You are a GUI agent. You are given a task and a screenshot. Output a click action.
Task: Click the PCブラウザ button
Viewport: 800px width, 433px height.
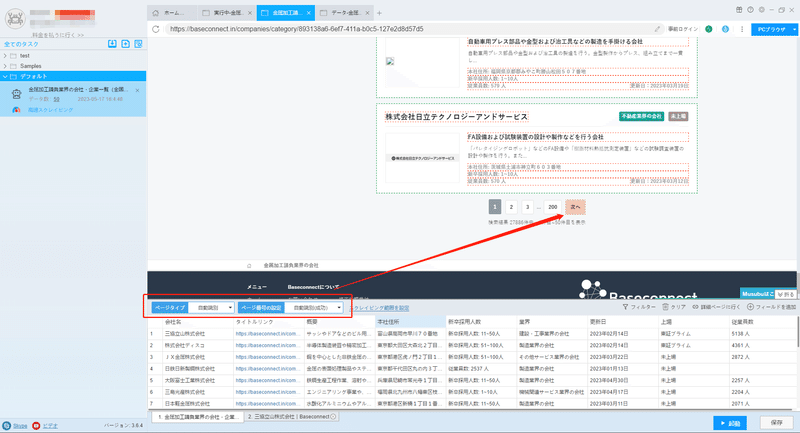[771, 30]
